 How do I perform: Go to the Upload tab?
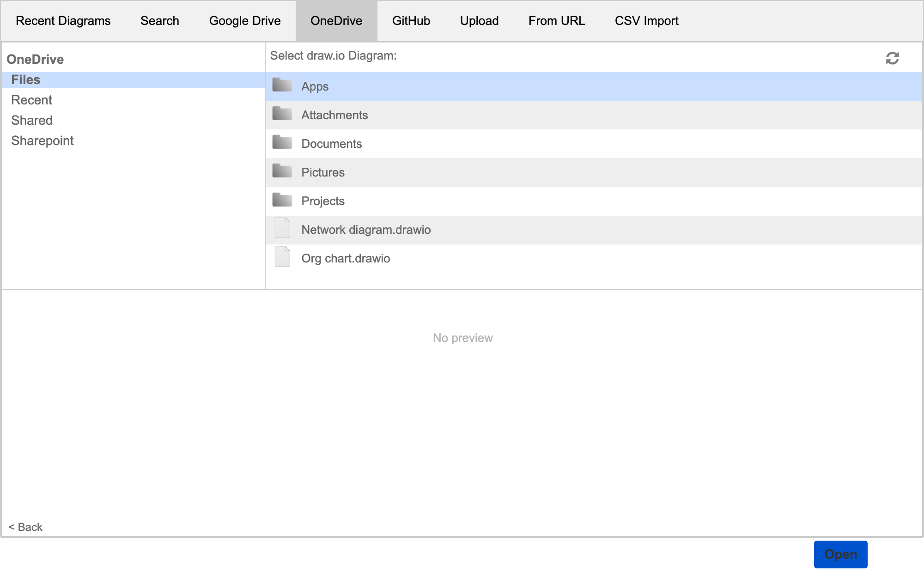coord(480,21)
